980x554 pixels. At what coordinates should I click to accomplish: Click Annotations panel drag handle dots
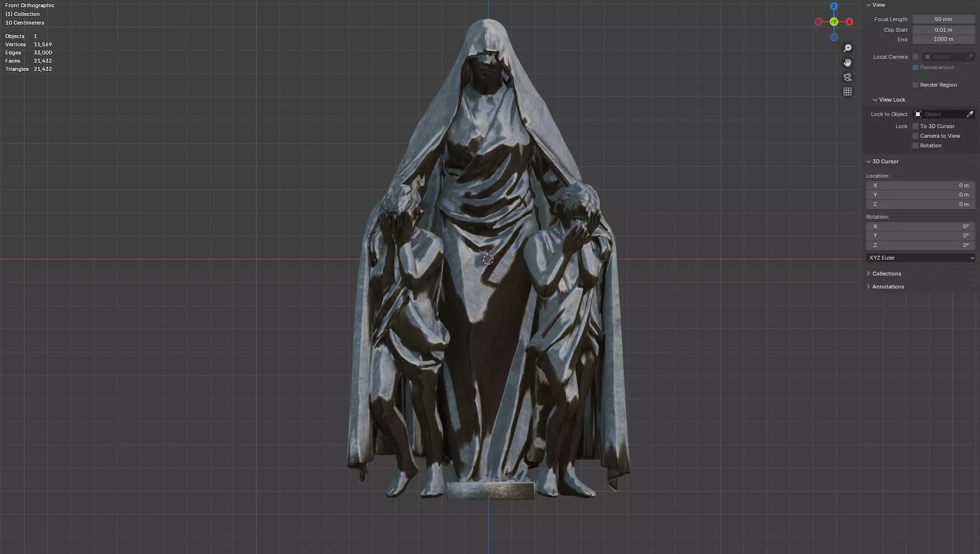(973, 287)
